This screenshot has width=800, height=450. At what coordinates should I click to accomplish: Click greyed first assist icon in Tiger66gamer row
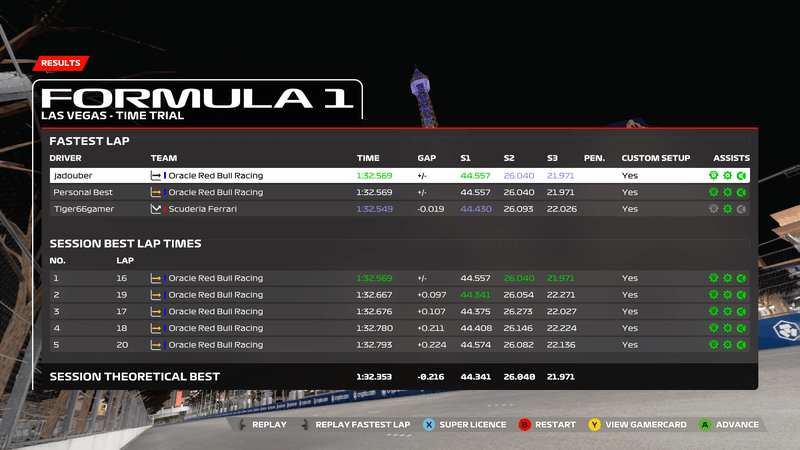pyautogui.click(x=714, y=209)
